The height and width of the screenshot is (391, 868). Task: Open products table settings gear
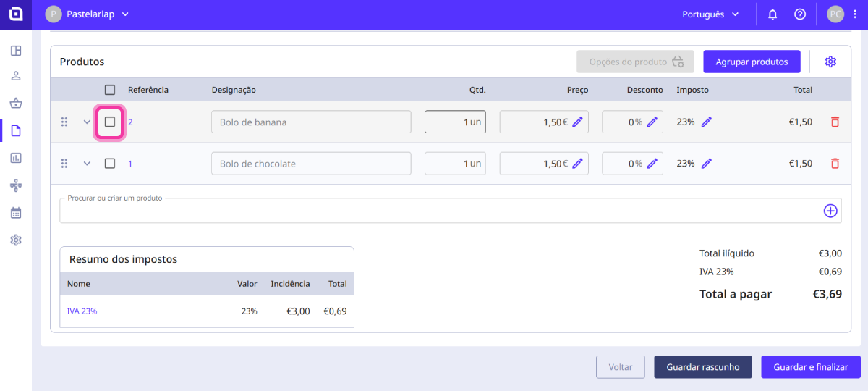[830, 62]
